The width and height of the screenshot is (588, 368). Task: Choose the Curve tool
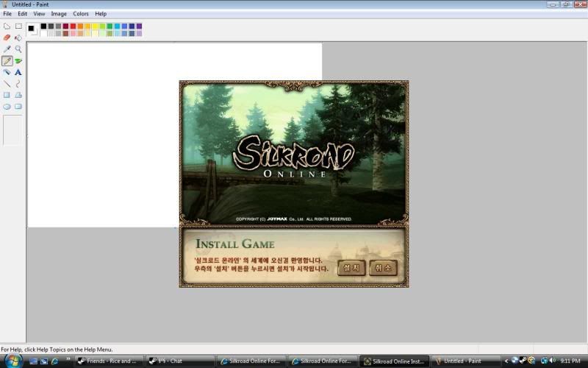pos(18,84)
